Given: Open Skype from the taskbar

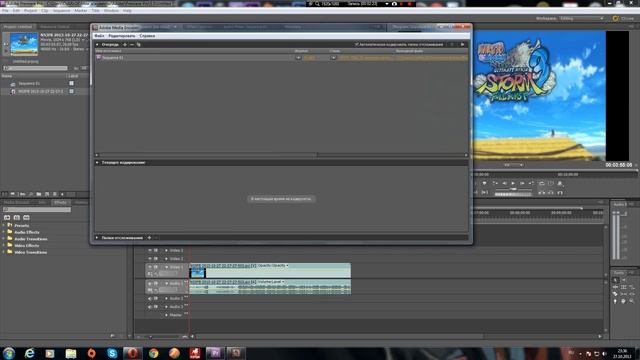Looking at the screenshot, I should tap(112, 353).
